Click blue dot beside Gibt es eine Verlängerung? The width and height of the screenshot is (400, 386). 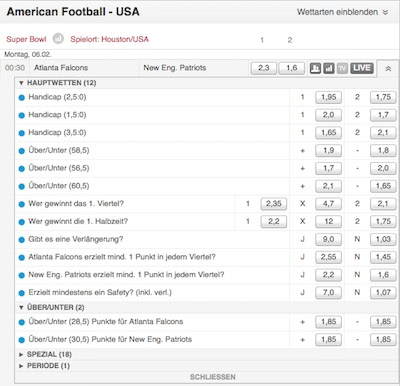(x=22, y=240)
